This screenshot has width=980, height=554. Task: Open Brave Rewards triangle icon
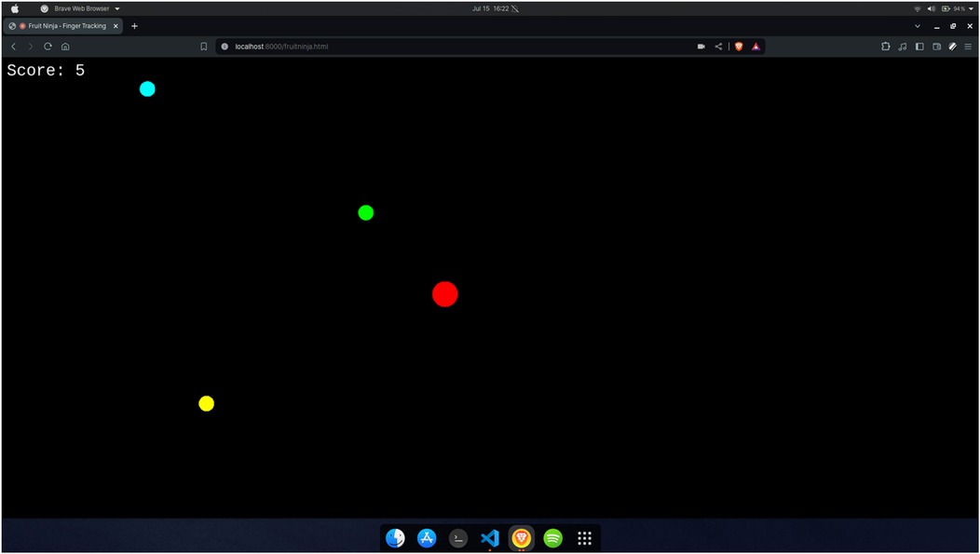coord(756,47)
